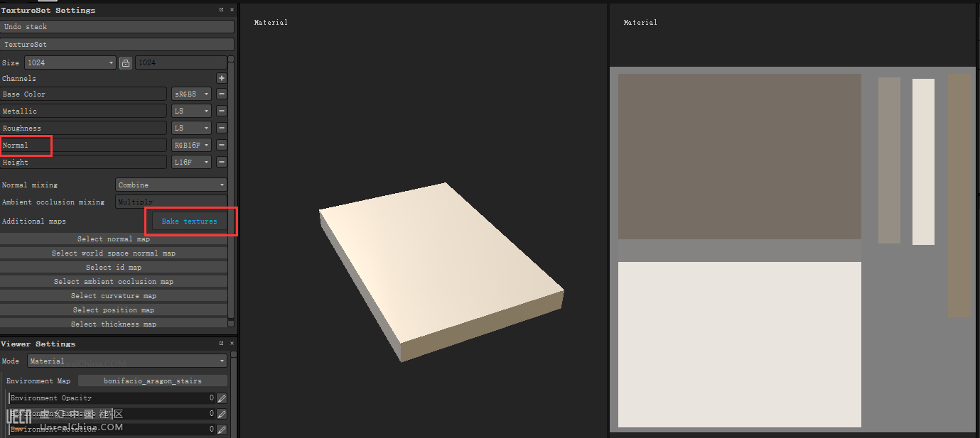Undock the TextureSet Settings panel
Viewport: 980px width, 438px height.
(222, 10)
